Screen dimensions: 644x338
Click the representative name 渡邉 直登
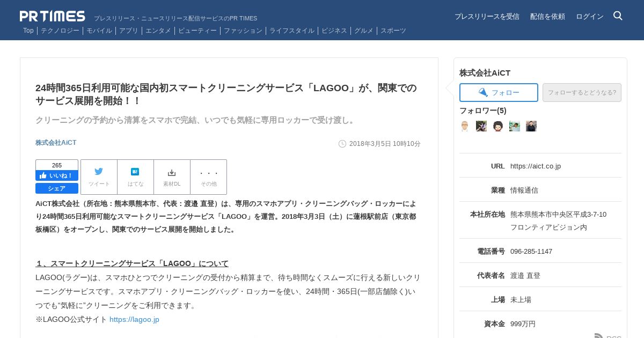pos(525,275)
